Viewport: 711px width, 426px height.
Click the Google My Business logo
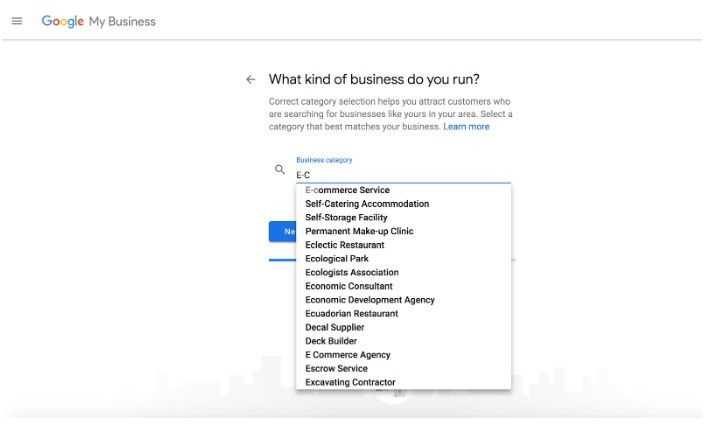click(98, 21)
